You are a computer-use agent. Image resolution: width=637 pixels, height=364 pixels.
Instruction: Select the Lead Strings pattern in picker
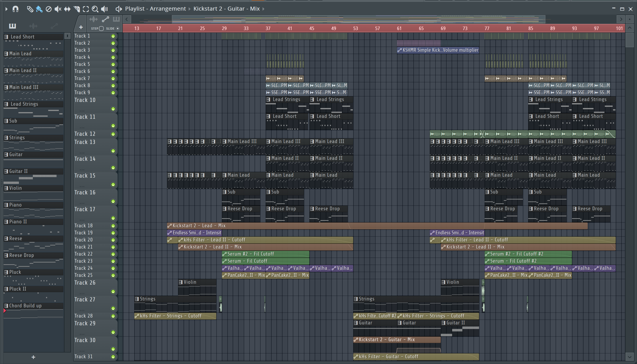coord(33,104)
